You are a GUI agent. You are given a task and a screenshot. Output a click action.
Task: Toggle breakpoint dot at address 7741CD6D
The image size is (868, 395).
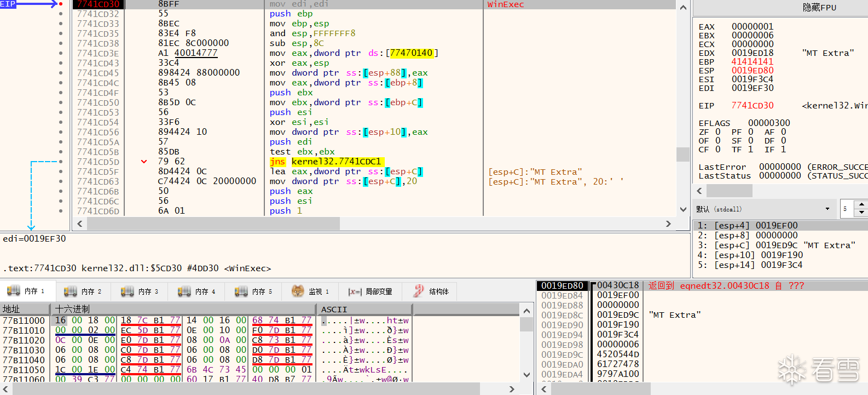point(61,211)
